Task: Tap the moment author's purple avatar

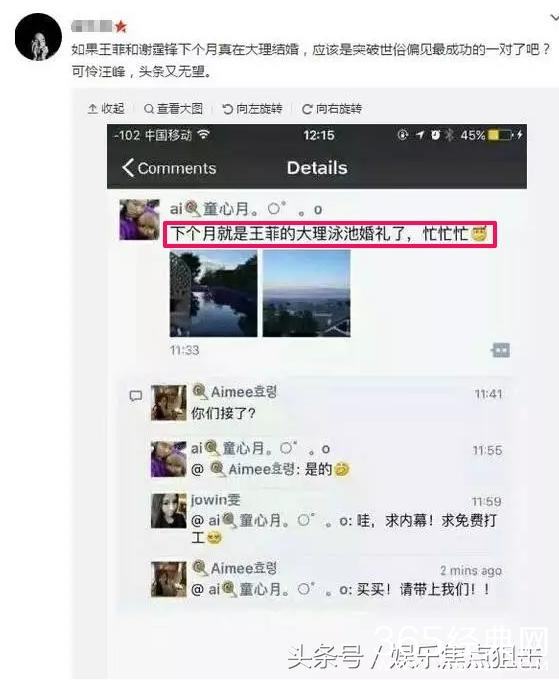Action: point(140,219)
